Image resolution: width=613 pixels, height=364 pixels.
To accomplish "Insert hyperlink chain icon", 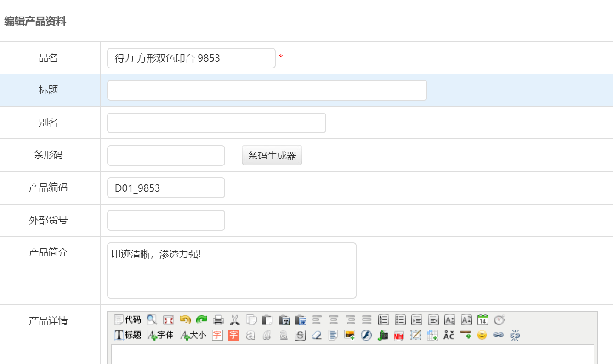I will click(x=498, y=335).
